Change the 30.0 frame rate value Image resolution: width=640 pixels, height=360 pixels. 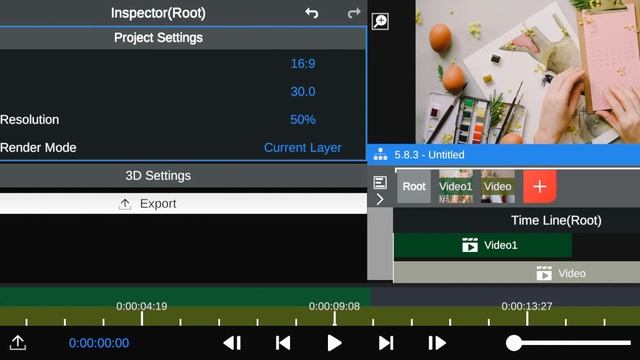pyautogui.click(x=303, y=91)
